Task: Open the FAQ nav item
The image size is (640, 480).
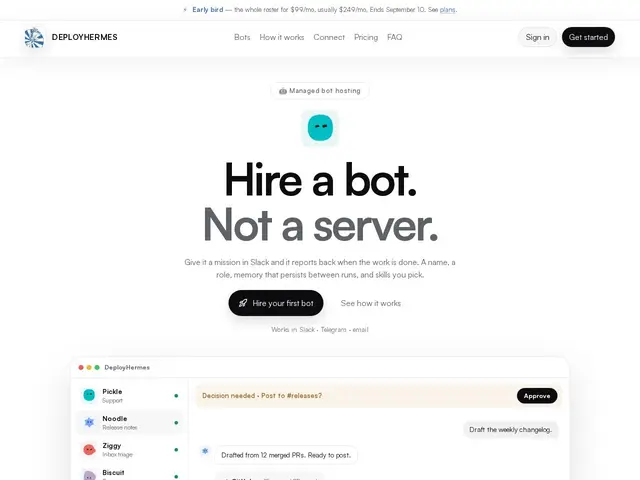Action: point(394,37)
